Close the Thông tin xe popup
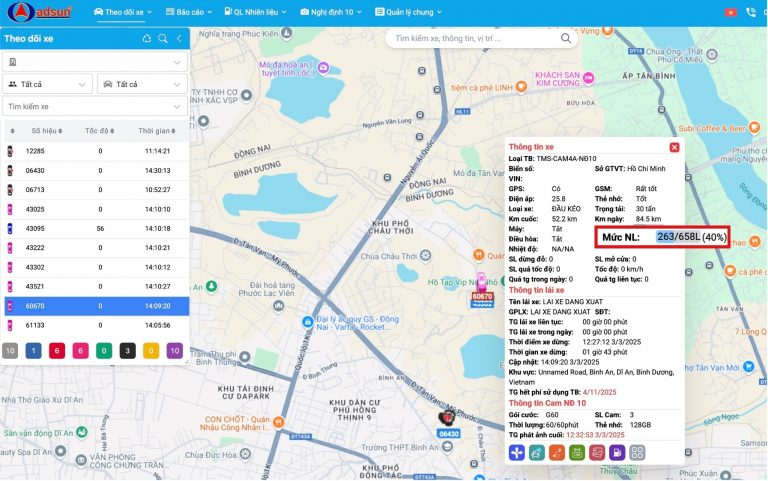The height and width of the screenshot is (481, 768). pos(674,147)
